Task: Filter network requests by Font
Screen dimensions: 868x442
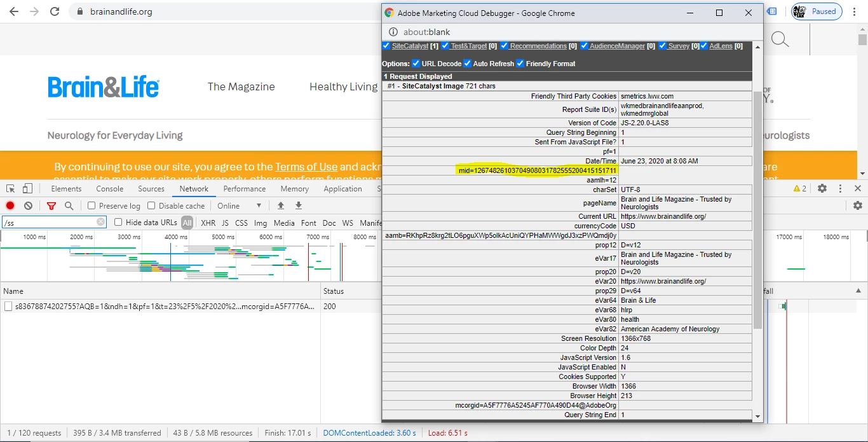Action: [309, 223]
